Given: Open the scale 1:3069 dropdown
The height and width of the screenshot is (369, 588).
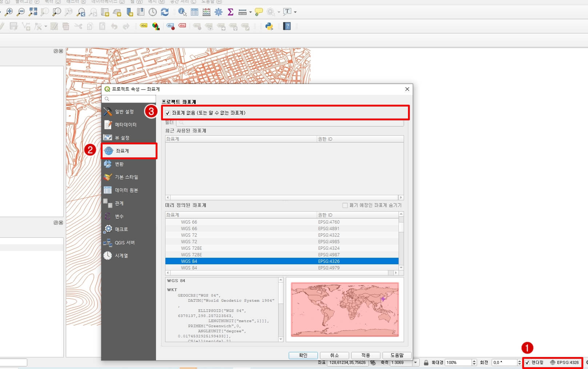Looking at the screenshot, I should [x=416, y=362].
